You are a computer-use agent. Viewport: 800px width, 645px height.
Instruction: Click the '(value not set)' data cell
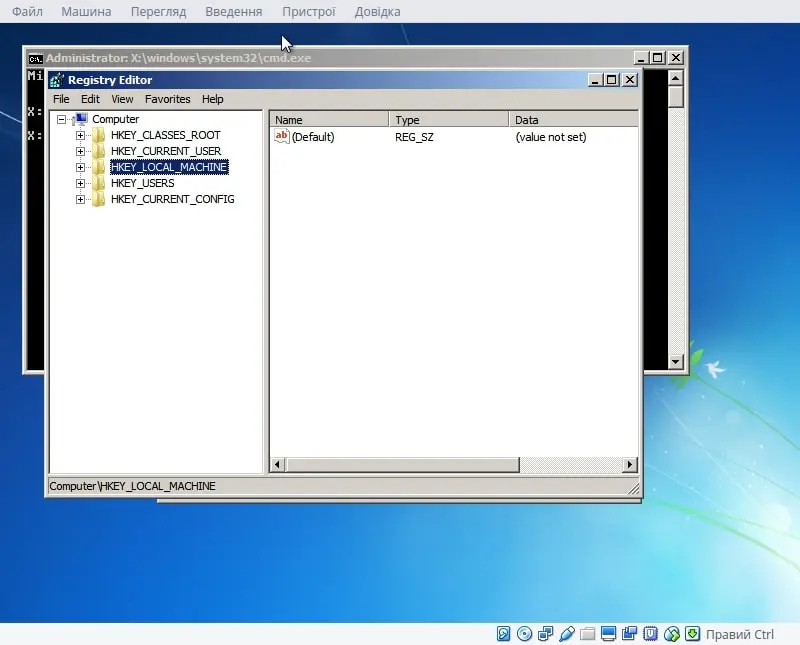pyautogui.click(x=551, y=137)
